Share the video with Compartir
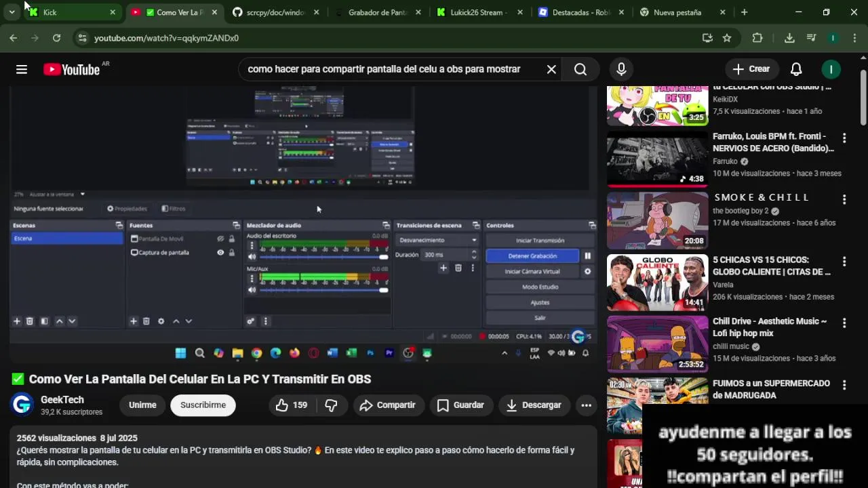868x488 pixels. pos(388,405)
